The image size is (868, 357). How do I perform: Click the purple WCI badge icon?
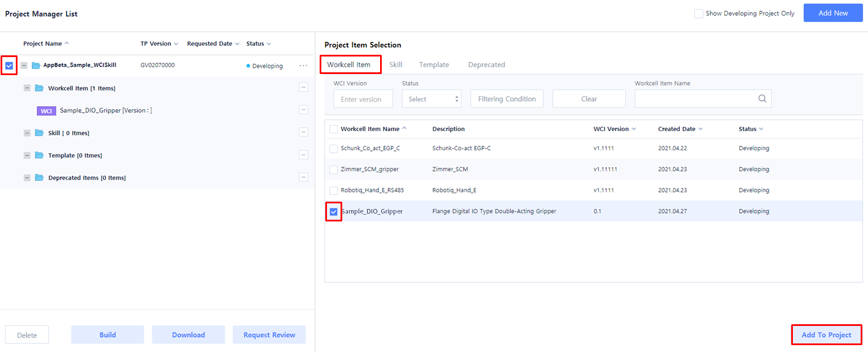46,111
